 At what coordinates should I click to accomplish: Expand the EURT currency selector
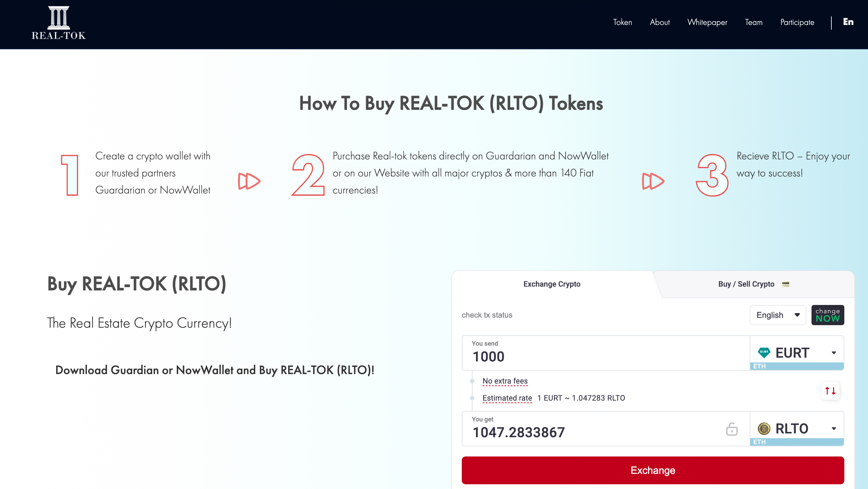click(x=797, y=353)
